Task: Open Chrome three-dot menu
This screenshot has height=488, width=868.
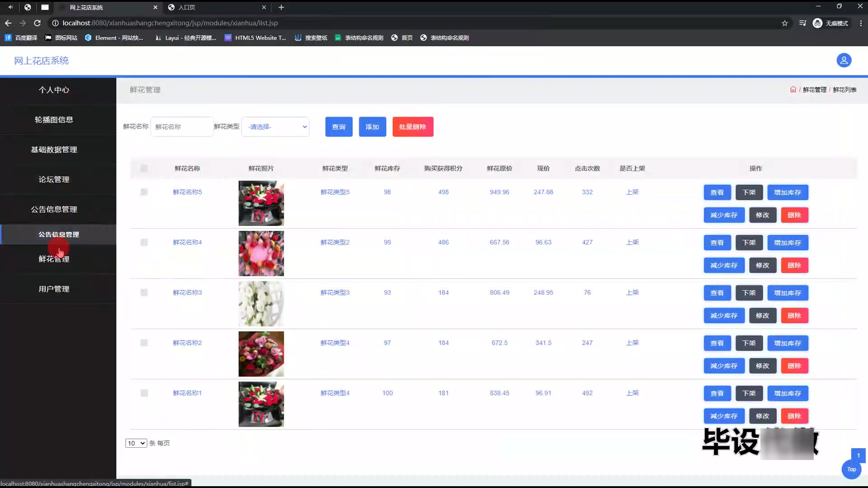Action: pyautogui.click(x=861, y=23)
